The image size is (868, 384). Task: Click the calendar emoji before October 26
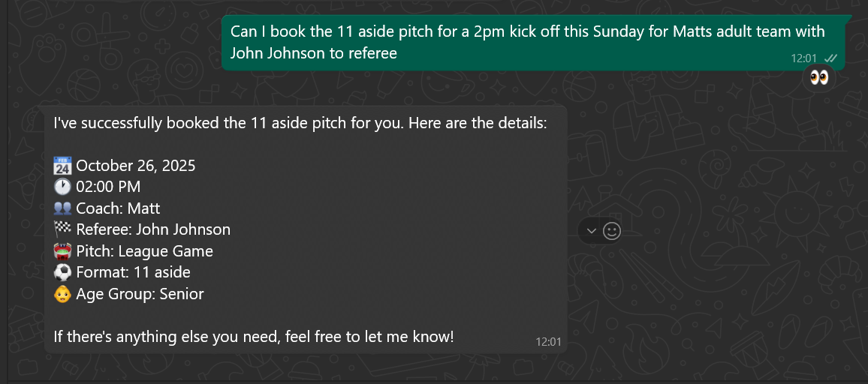[x=62, y=165]
